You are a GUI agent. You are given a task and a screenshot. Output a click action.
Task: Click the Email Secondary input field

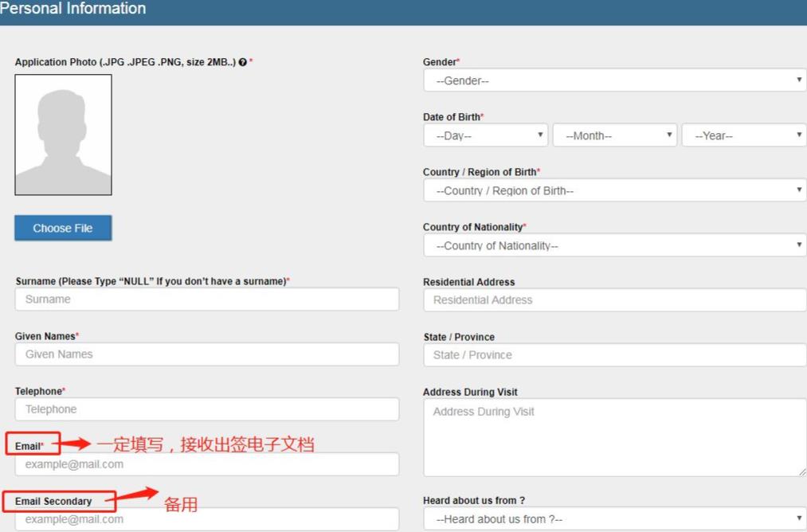pos(206,519)
